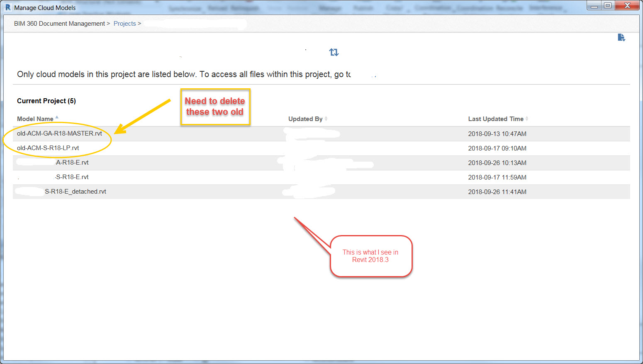Select old-ACM-S-R18-LP.rvt model row

coord(321,148)
